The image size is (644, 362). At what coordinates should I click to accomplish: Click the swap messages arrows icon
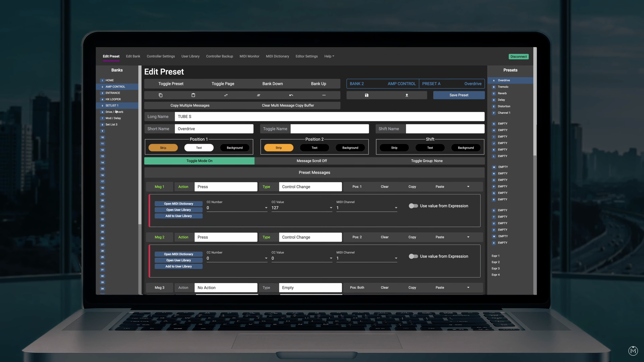click(226, 95)
